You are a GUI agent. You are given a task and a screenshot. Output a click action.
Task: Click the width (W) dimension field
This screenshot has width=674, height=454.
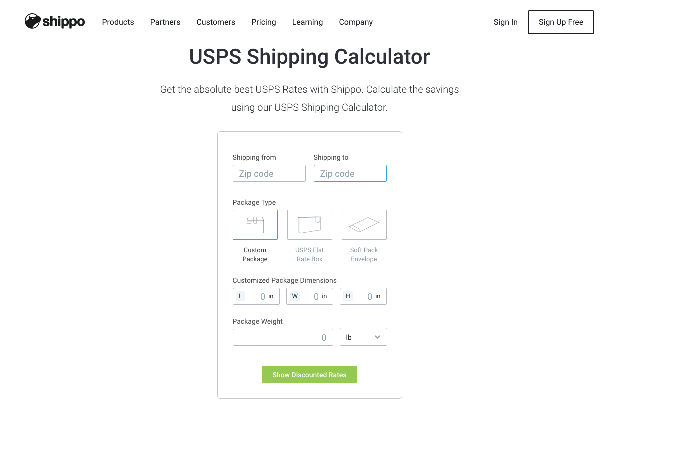pos(312,296)
